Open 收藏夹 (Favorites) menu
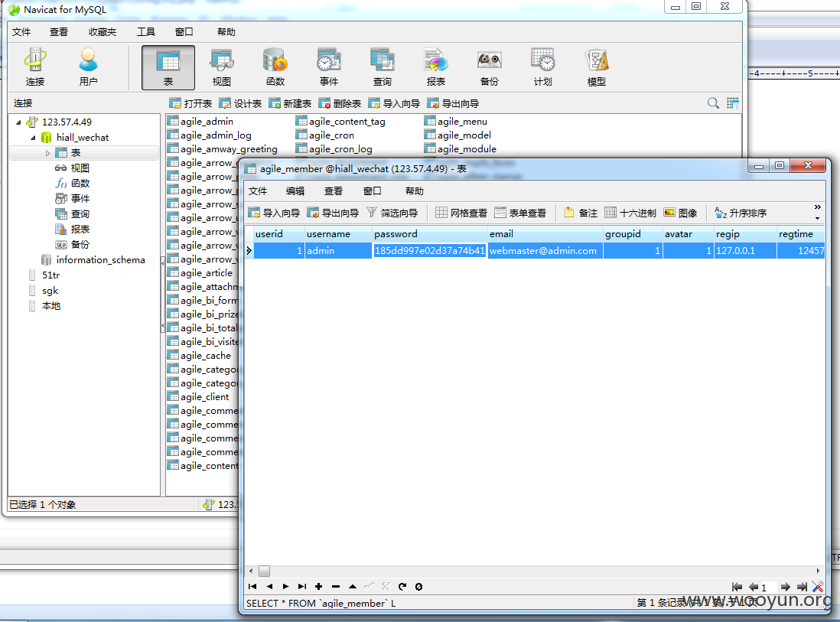 (x=103, y=32)
